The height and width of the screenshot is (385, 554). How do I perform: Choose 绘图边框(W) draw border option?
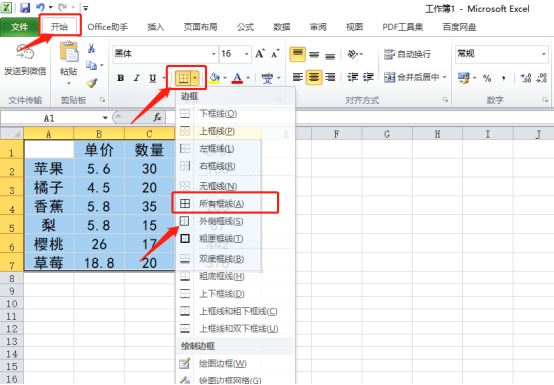click(236, 363)
